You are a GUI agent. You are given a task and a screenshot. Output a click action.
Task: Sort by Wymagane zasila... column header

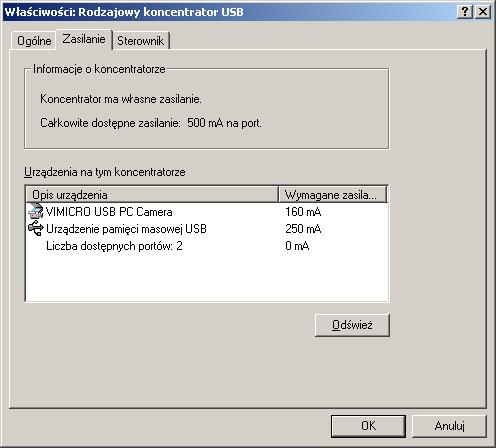click(333, 195)
